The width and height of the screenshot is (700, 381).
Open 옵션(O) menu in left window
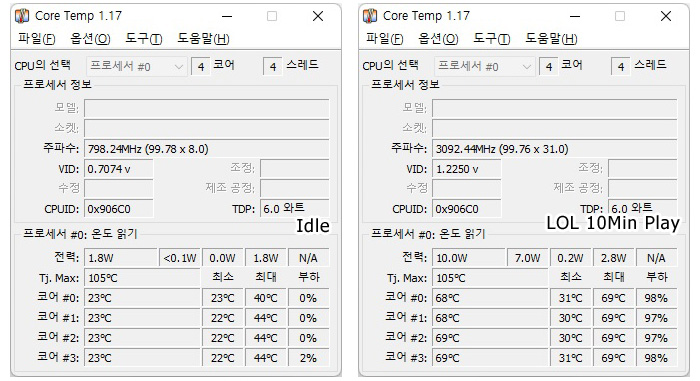coord(90,39)
